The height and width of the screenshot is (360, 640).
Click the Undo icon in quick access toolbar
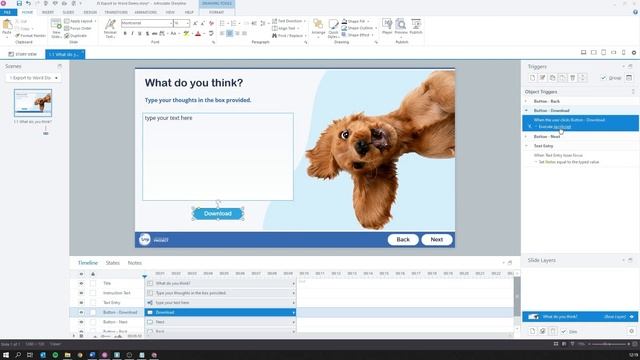pyautogui.click(x=28, y=3)
